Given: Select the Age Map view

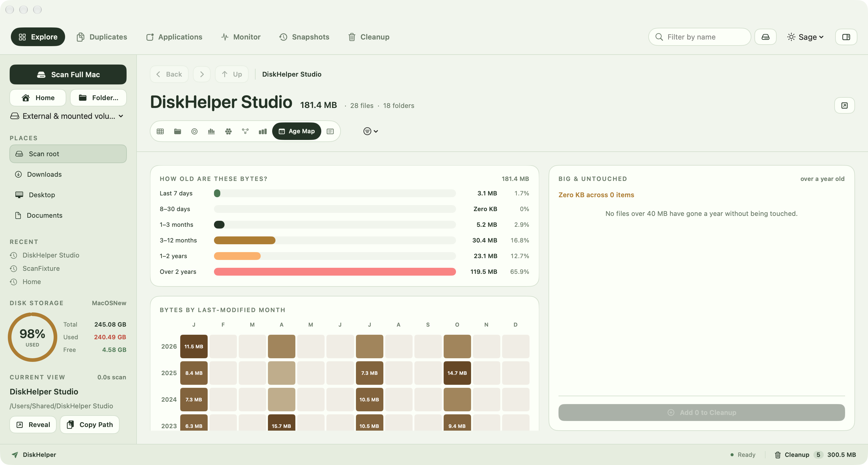Looking at the screenshot, I should point(297,131).
